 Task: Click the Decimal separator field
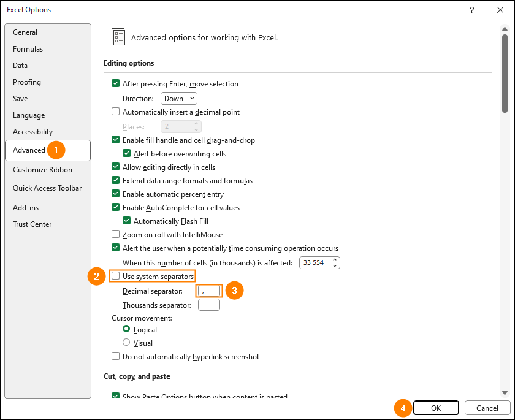click(209, 291)
